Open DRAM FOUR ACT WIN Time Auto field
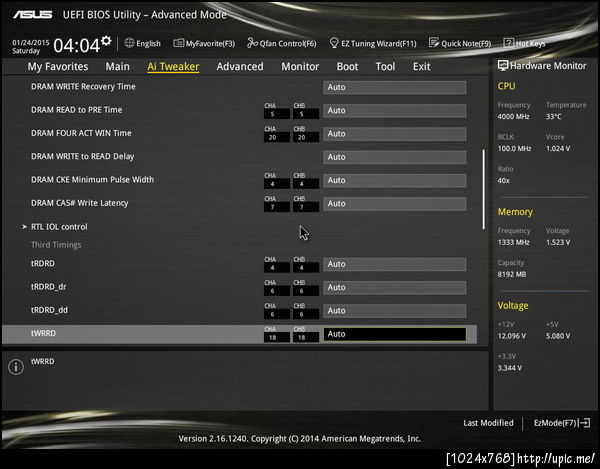 click(x=395, y=134)
